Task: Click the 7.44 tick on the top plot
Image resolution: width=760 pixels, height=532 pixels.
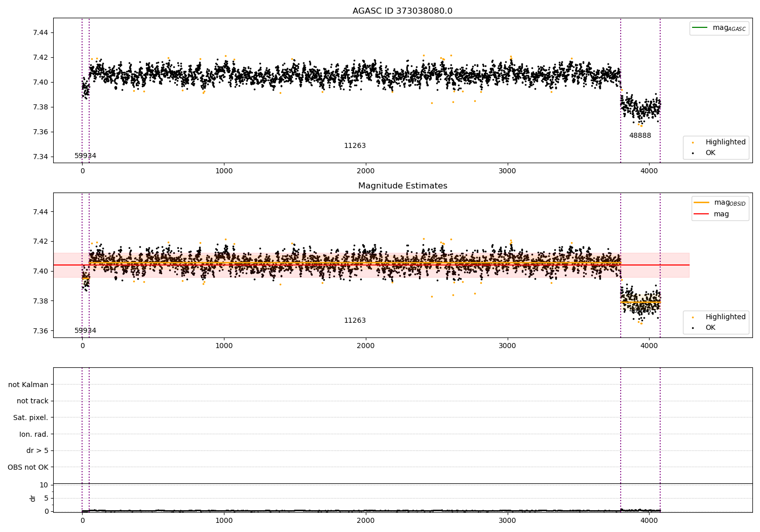Action: [41, 33]
